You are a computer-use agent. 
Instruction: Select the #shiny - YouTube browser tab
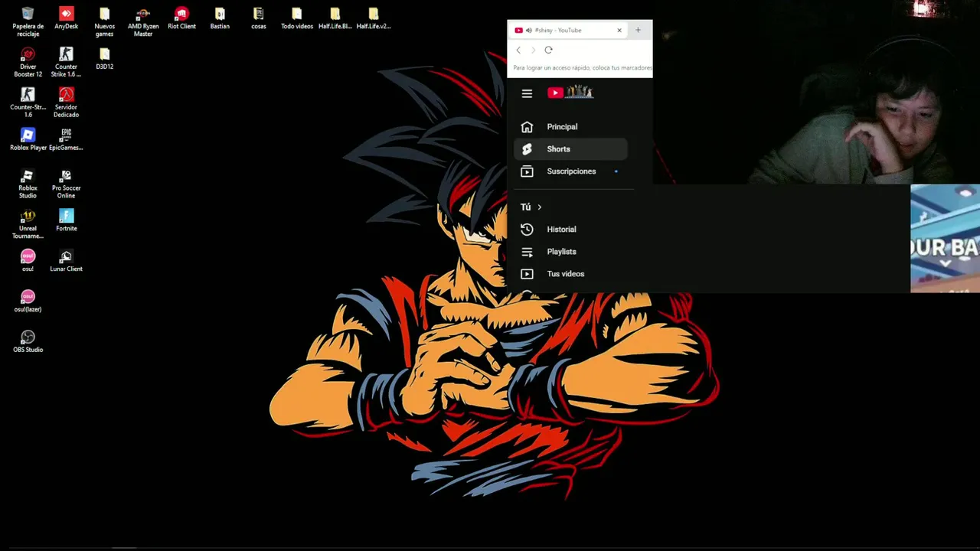(568, 30)
